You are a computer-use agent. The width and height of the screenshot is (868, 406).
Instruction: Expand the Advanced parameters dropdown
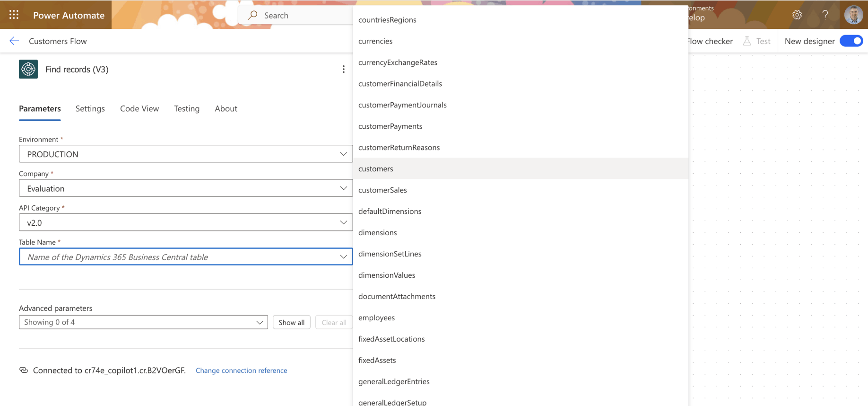[143, 322]
